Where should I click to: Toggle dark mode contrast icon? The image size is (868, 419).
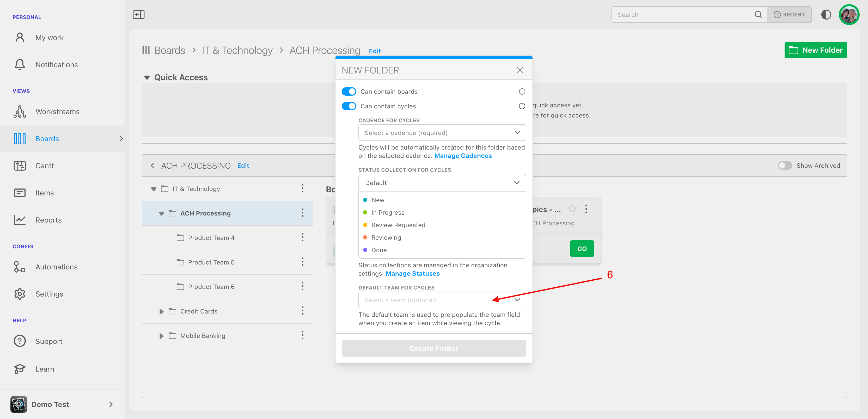[826, 15]
